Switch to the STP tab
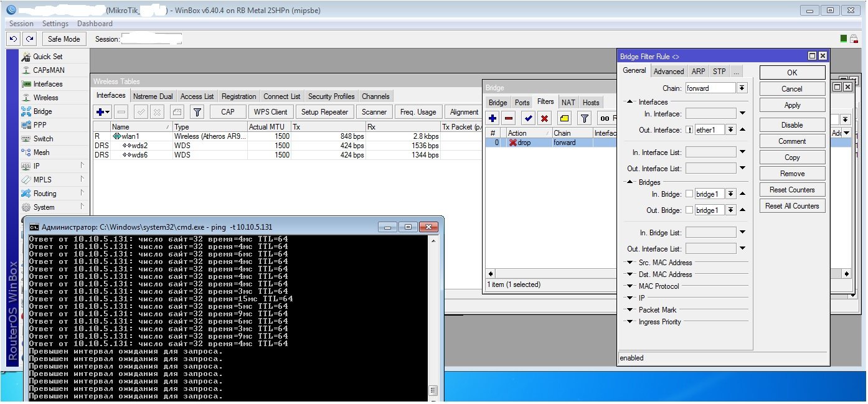This screenshot has height=404, width=868. tap(719, 71)
